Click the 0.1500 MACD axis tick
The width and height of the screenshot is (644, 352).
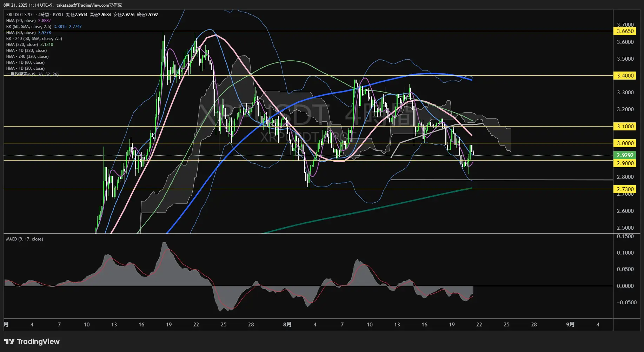tap(625, 236)
